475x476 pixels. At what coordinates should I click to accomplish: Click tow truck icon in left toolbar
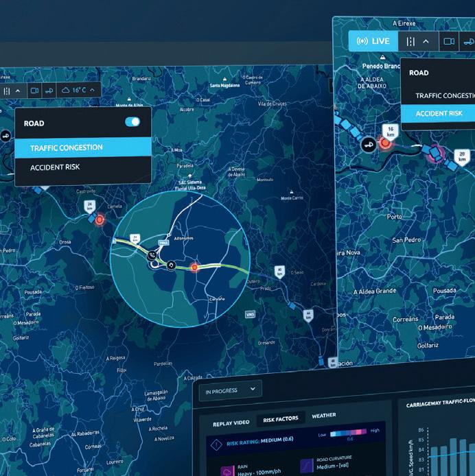pos(49,91)
